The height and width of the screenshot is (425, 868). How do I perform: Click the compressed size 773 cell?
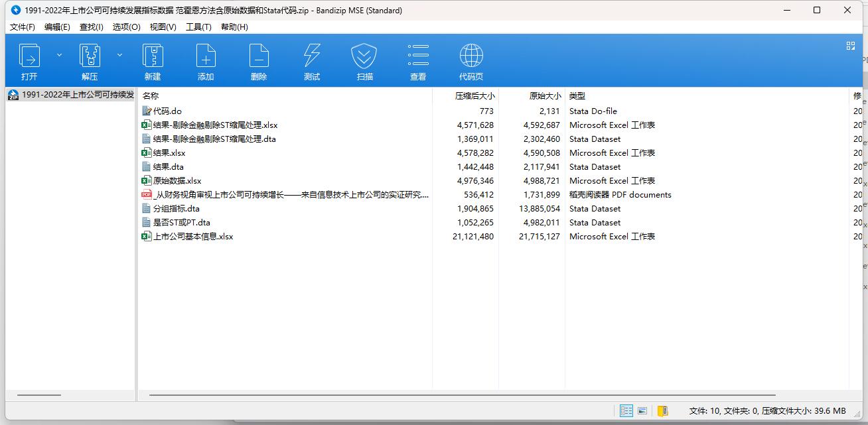pos(486,111)
